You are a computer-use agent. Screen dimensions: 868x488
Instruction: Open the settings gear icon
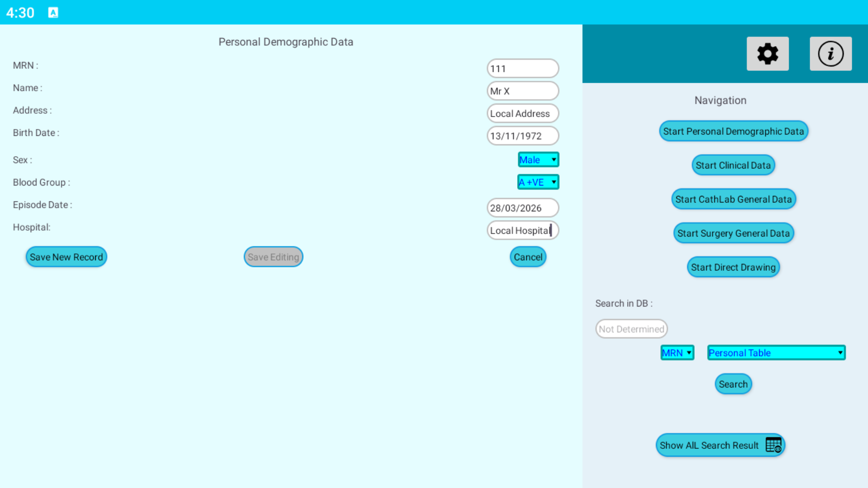click(x=767, y=54)
